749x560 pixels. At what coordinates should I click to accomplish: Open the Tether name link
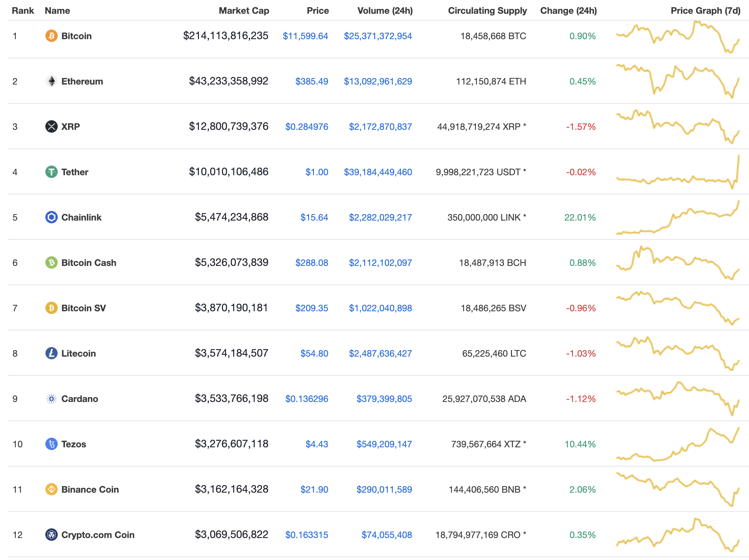(x=75, y=172)
